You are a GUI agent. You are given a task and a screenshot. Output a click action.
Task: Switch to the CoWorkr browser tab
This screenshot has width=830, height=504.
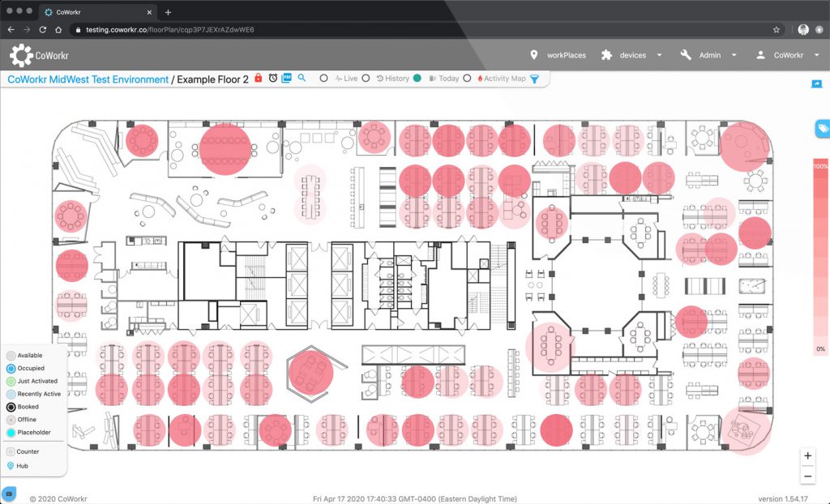point(98,12)
